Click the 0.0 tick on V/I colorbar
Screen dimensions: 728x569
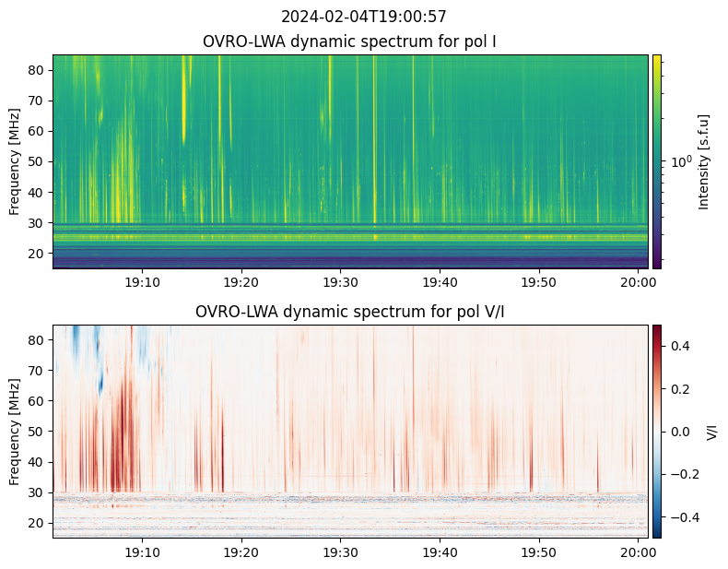[x=680, y=431]
